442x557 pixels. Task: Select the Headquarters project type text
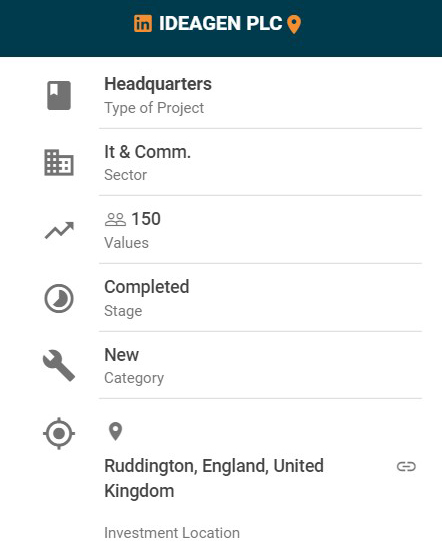coord(158,85)
